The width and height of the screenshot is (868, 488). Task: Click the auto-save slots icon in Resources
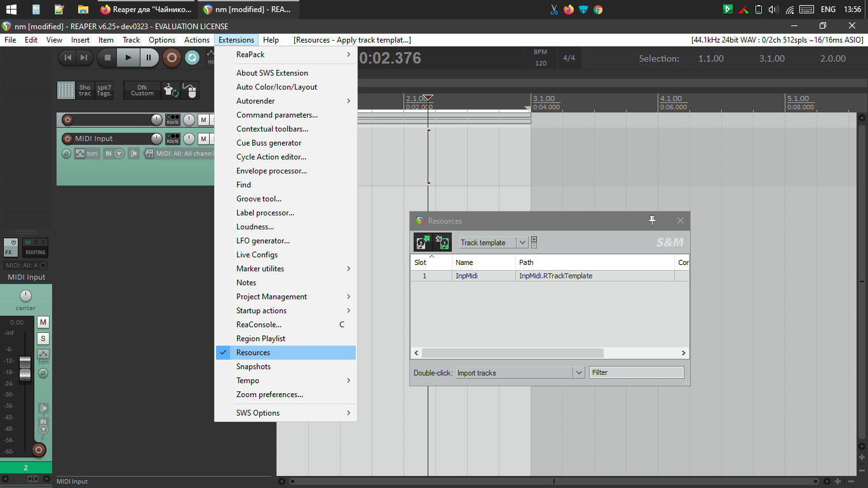423,242
